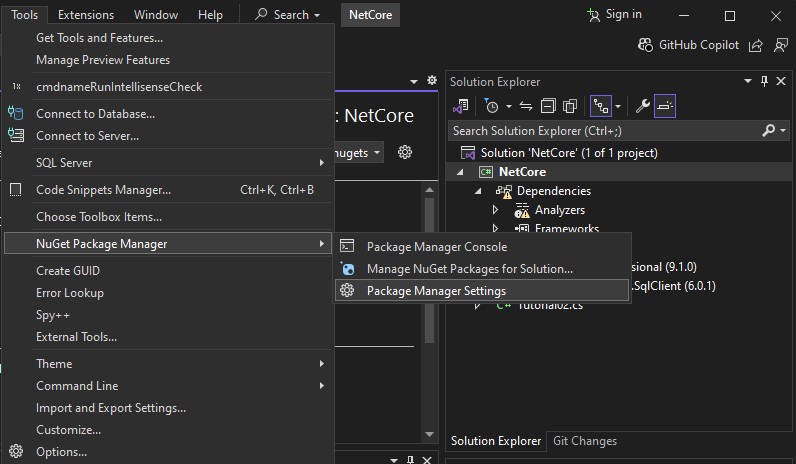The width and height of the screenshot is (796, 464).
Task: Select the Analyzers tree item
Action: tap(559, 210)
